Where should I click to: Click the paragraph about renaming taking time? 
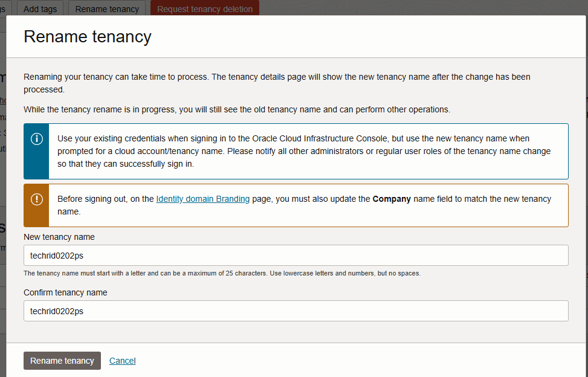click(277, 83)
